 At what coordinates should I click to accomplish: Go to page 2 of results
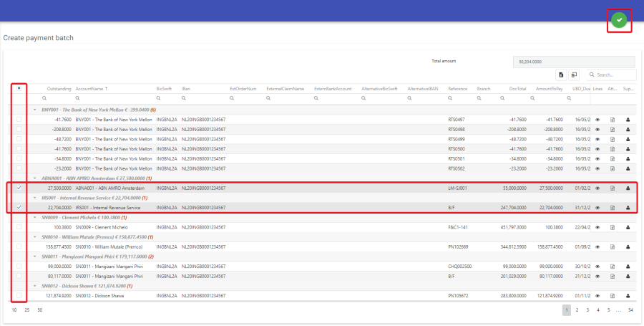point(577,310)
